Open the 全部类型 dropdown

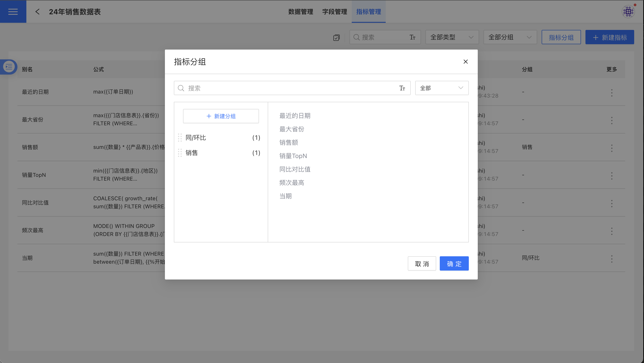pyautogui.click(x=452, y=37)
